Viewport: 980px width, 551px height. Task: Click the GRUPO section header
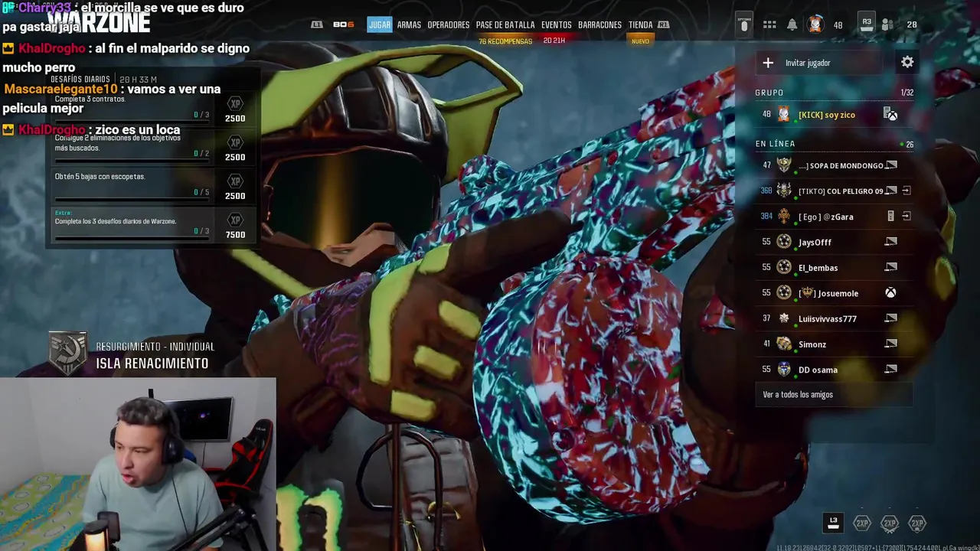point(769,93)
